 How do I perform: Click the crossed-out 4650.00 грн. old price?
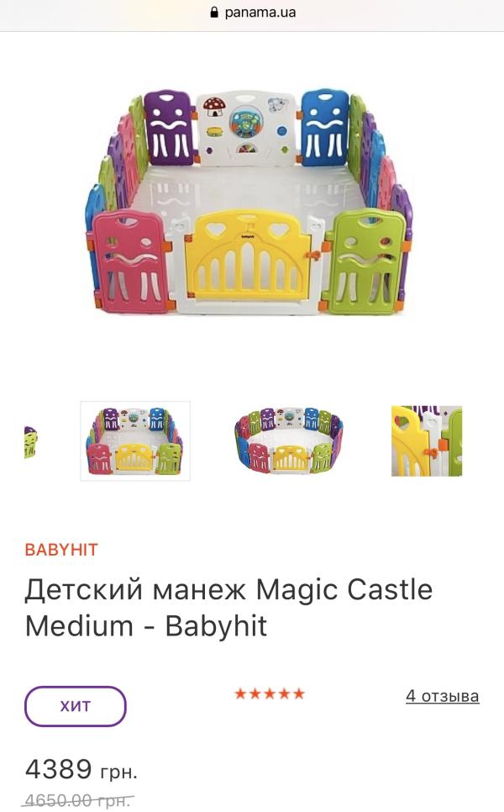coord(77,800)
